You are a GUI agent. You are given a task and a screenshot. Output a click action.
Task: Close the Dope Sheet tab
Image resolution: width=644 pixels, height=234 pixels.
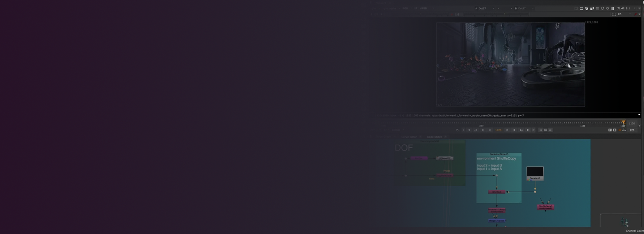tap(445, 137)
